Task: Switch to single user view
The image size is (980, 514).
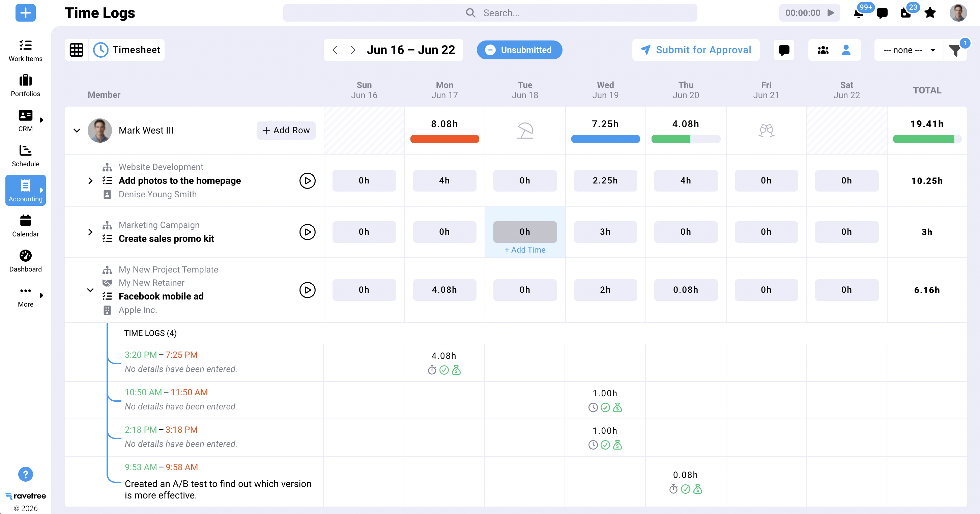Action: coord(846,50)
